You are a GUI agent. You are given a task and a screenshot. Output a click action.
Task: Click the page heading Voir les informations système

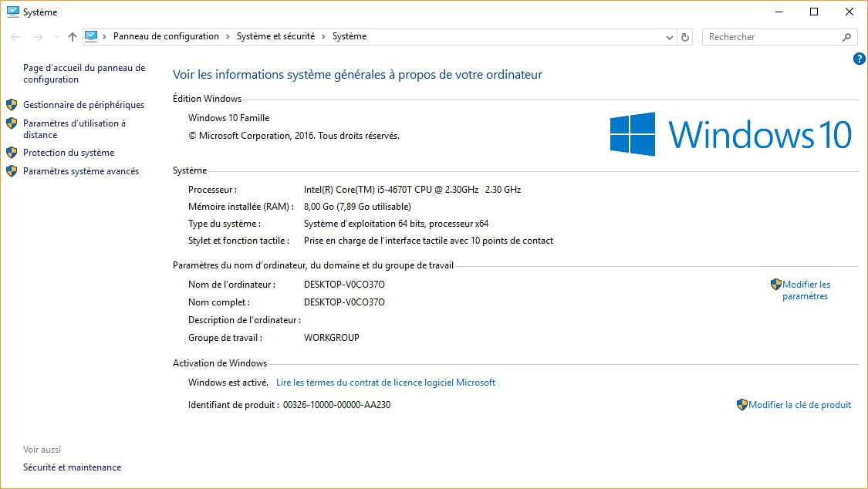(x=357, y=75)
